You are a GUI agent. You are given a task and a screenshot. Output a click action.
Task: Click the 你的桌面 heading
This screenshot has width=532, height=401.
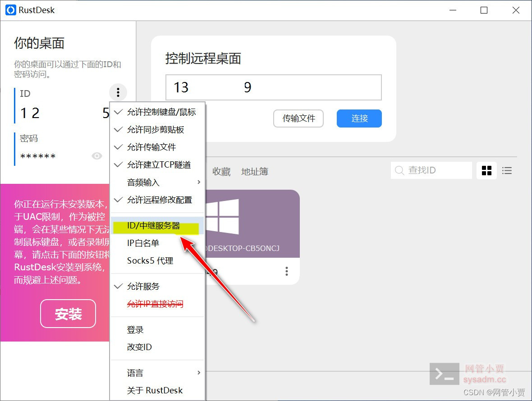coord(39,43)
